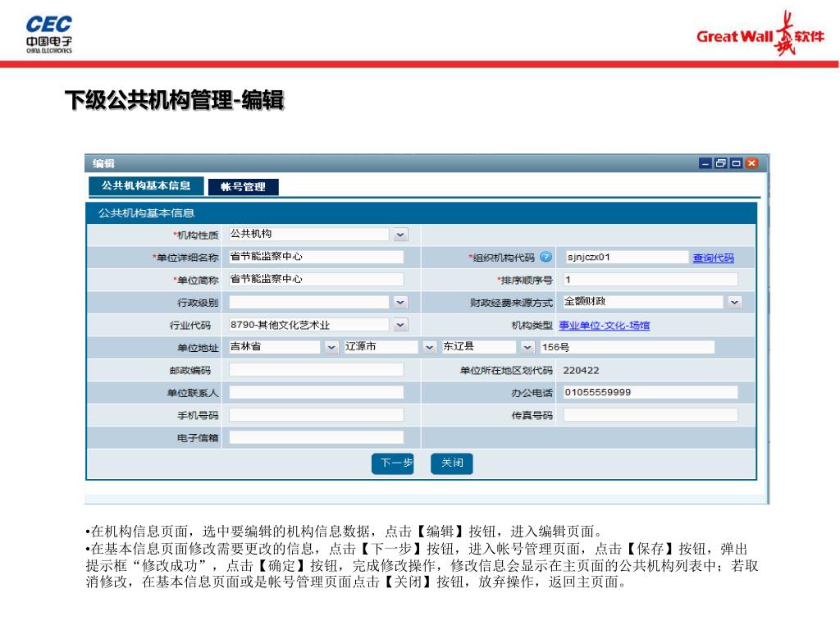Viewport: 840px width, 630px height.
Task: Click the 单位详细名称 input field
Action: [x=316, y=257]
